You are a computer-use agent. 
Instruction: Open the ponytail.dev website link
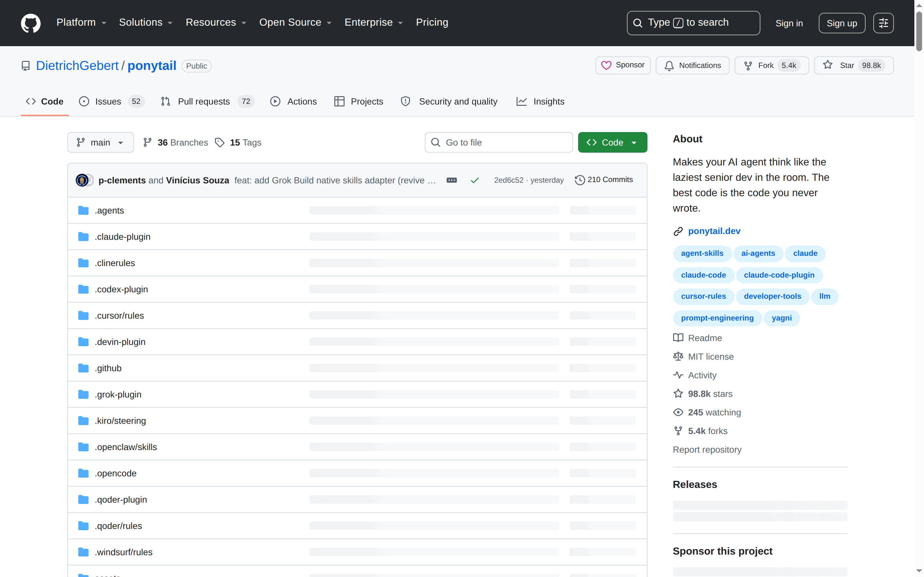(714, 231)
